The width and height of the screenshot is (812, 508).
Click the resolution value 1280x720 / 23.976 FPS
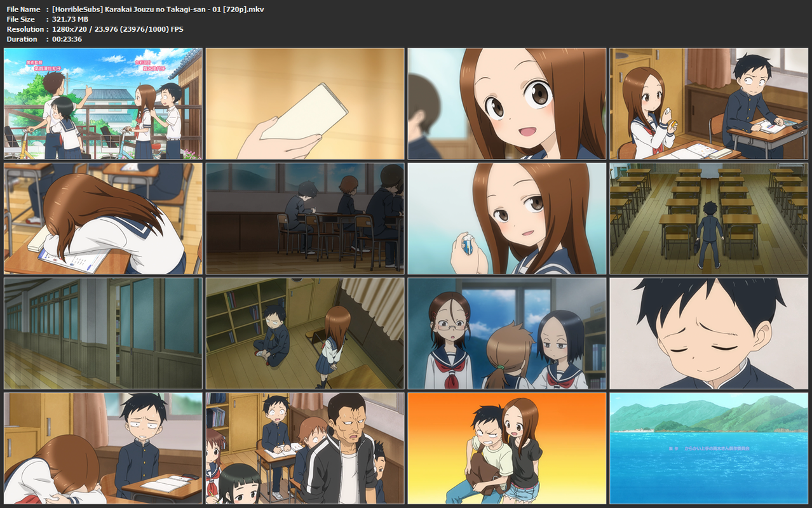coord(118,29)
